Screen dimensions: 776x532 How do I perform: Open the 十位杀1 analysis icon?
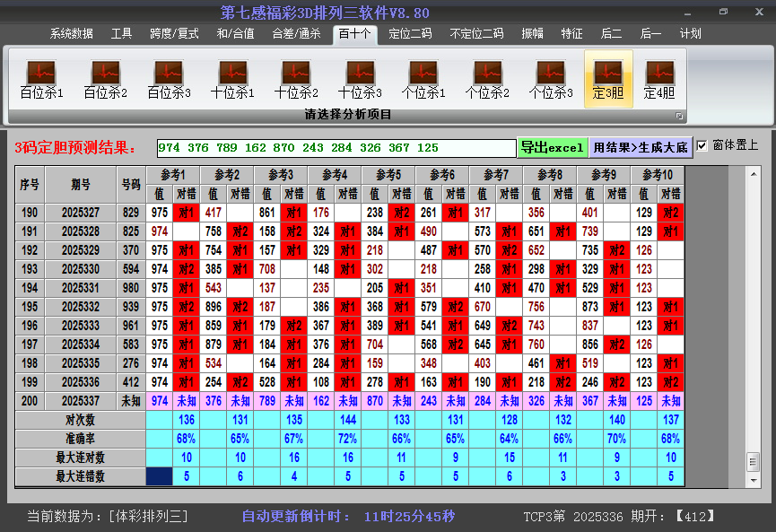232,79
